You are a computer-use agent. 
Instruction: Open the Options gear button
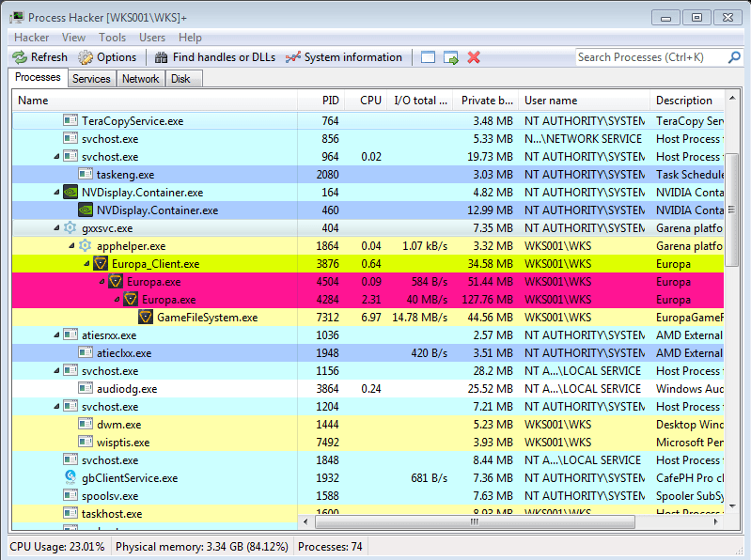107,57
